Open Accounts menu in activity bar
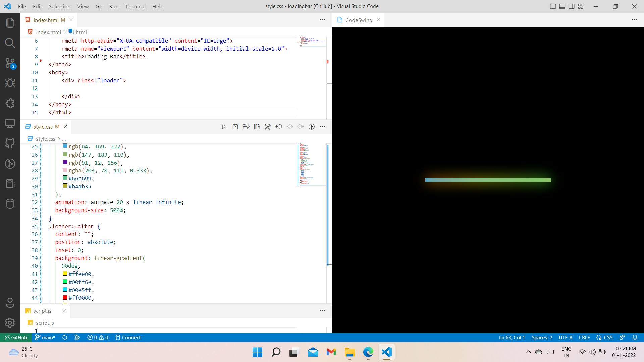 click(x=10, y=303)
